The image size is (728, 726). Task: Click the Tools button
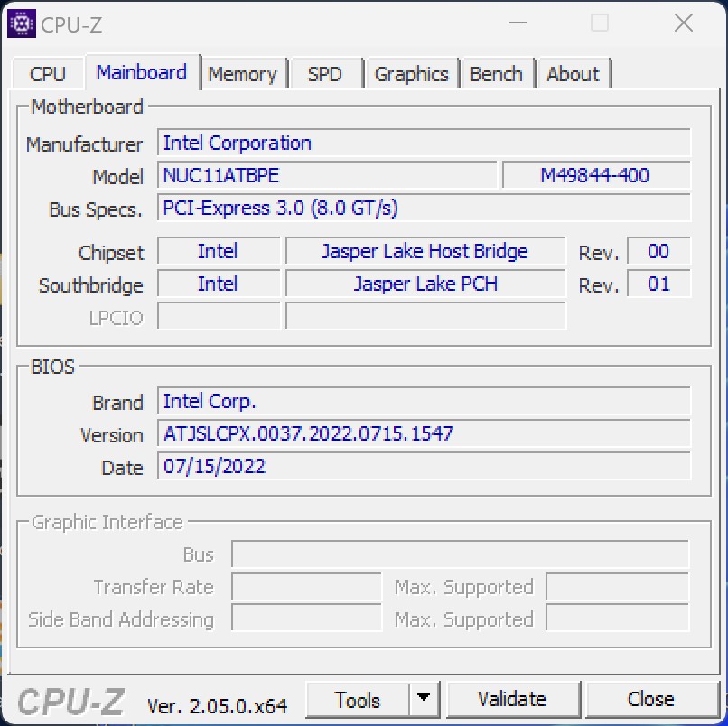(358, 700)
